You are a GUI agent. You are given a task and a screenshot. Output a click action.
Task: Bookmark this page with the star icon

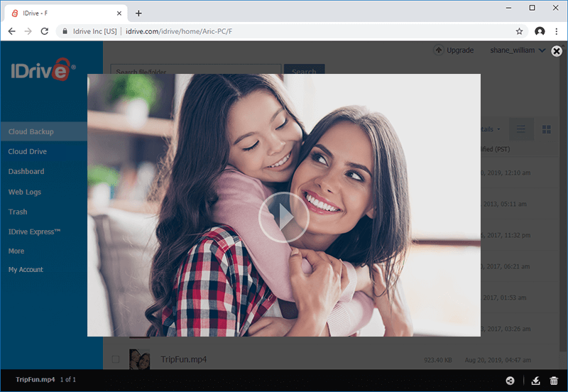coord(519,31)
